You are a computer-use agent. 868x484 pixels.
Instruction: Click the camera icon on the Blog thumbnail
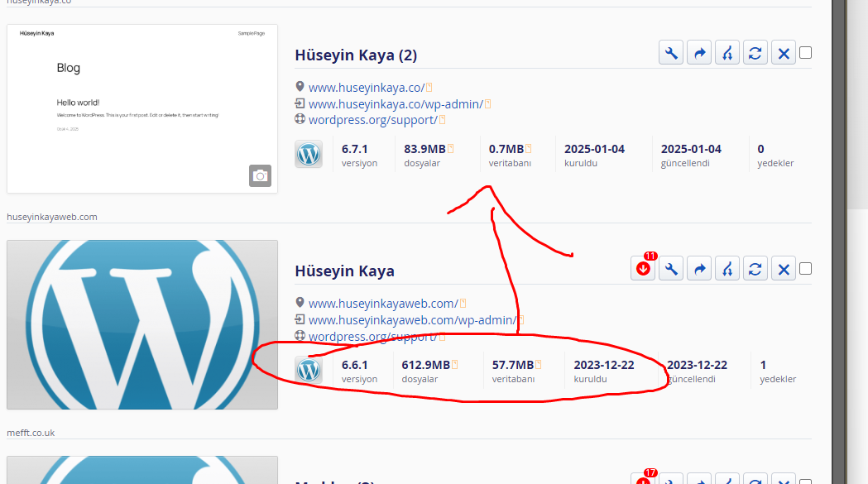click(x=260, y=176)
